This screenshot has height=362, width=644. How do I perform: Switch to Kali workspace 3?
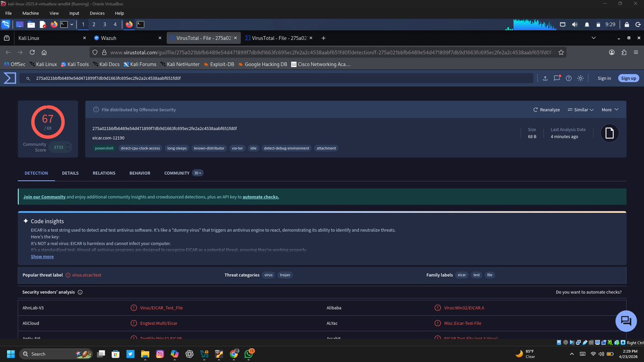(x=104, y=24)
